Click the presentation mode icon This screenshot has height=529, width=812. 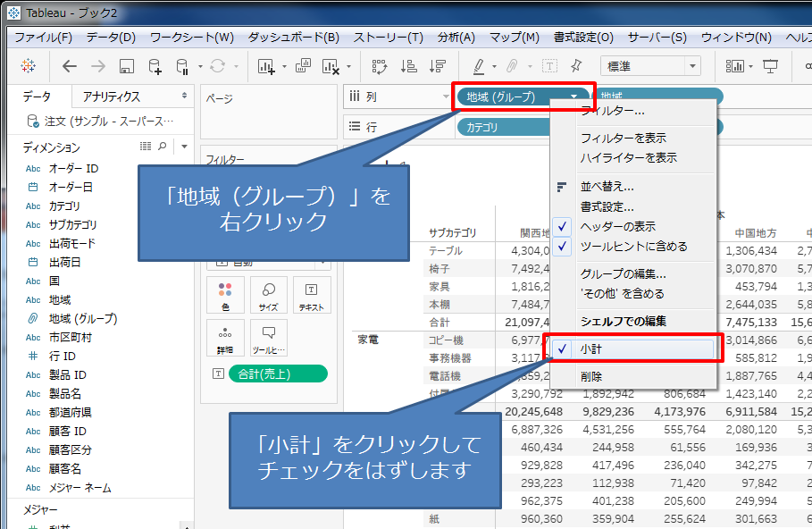(x=770, y=66)
